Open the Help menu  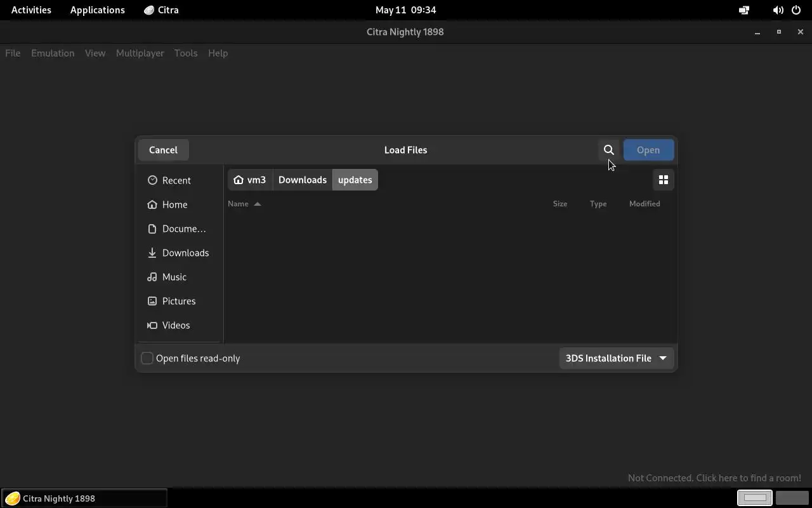pyautogui.click(x=218, y=53)
